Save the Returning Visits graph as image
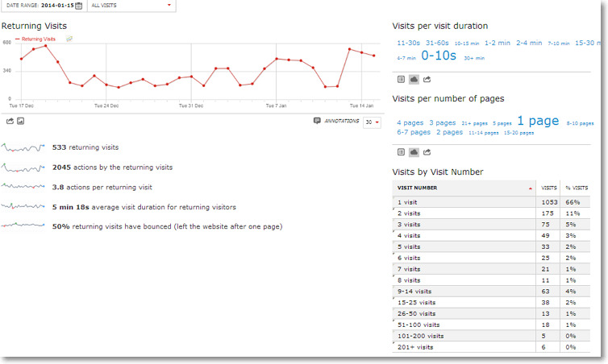This screenshot has width=608, height=364. pyautogui.click(x=21, y=121)
